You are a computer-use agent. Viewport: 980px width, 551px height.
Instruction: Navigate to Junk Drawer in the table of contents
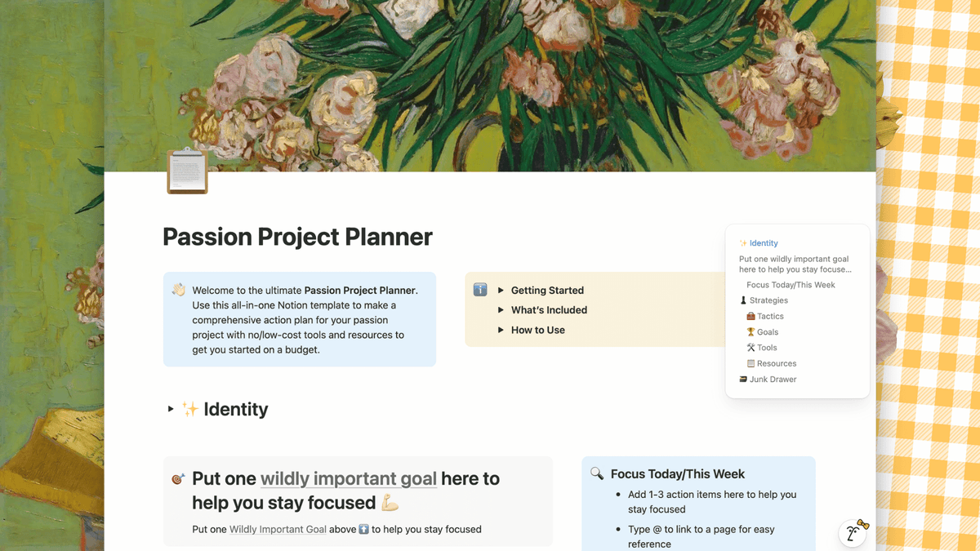coord(773,380)
